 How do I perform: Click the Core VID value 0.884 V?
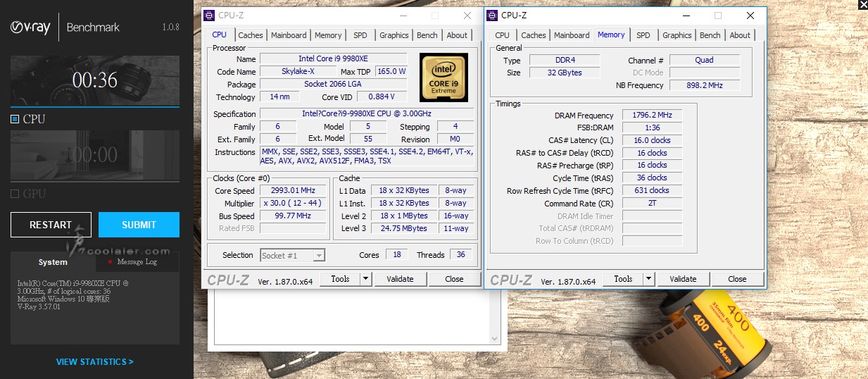(382, 97)
